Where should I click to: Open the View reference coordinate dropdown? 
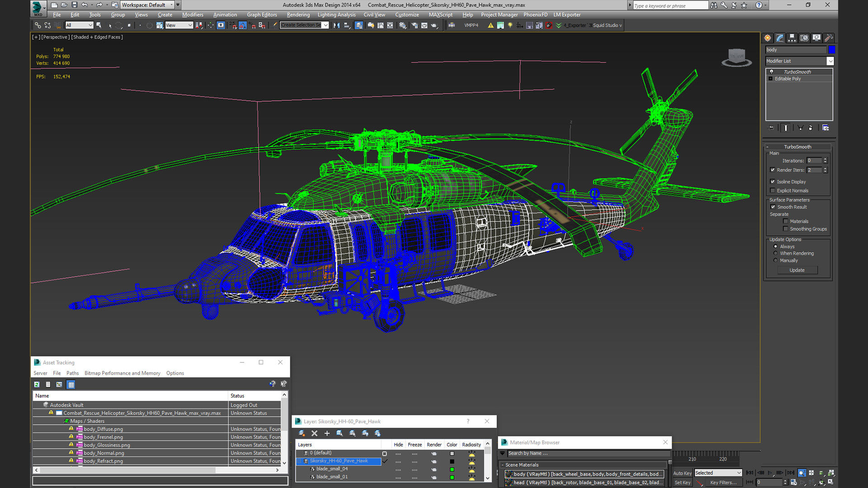(179, 25)
